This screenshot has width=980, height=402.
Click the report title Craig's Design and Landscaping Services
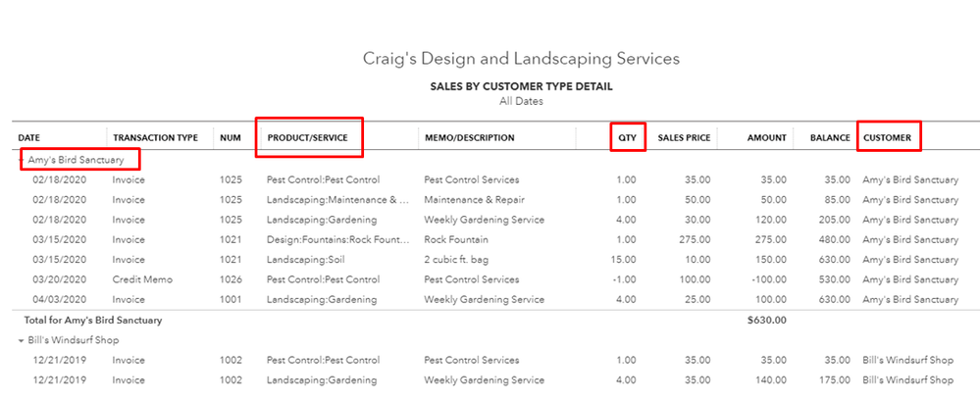pos(521,59)
